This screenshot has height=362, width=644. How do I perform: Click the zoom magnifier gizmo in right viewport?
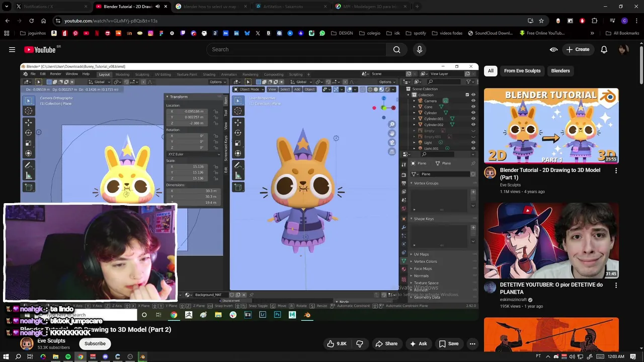[x=392, y=124]
